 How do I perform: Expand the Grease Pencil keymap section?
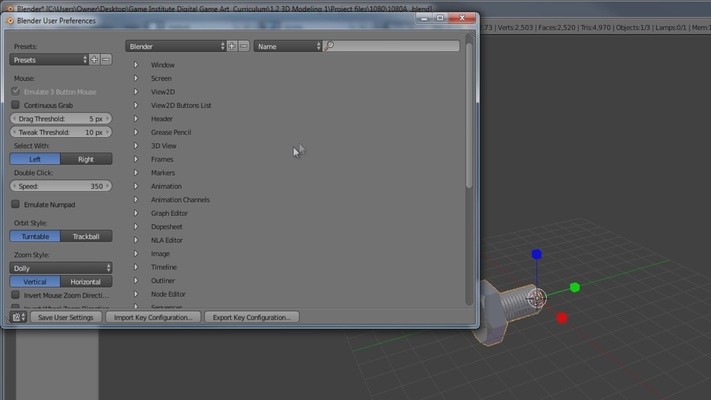click(136, 132)
